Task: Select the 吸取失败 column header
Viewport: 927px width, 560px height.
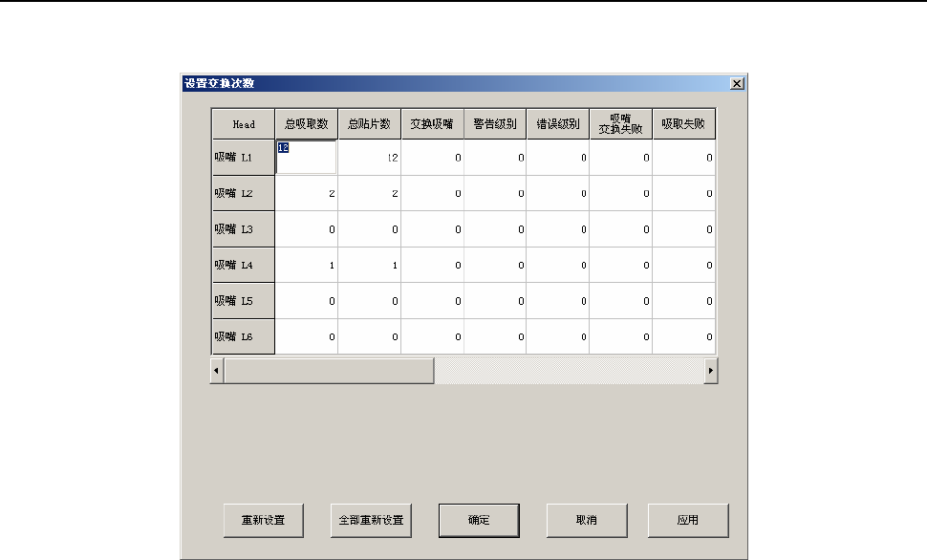Action: [683, 124]
